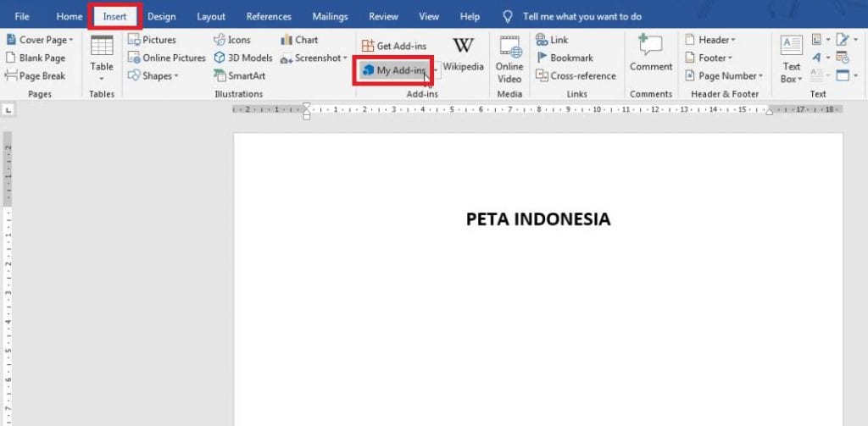Open the File menu

22,17
